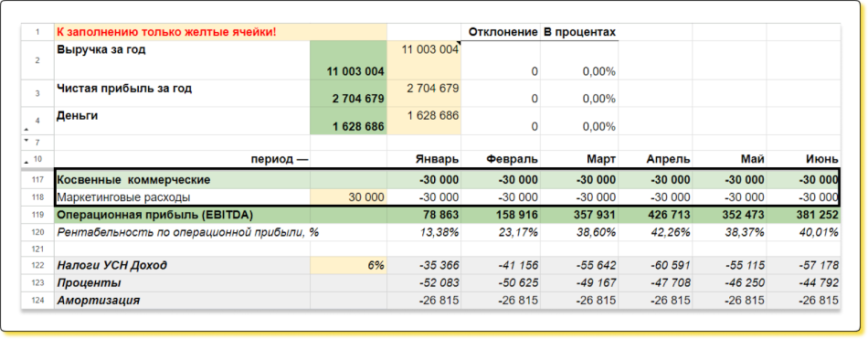Viewport: 868px width, 339px height.
Task: Select April profitability cell 42,26%
Action: 655,232
